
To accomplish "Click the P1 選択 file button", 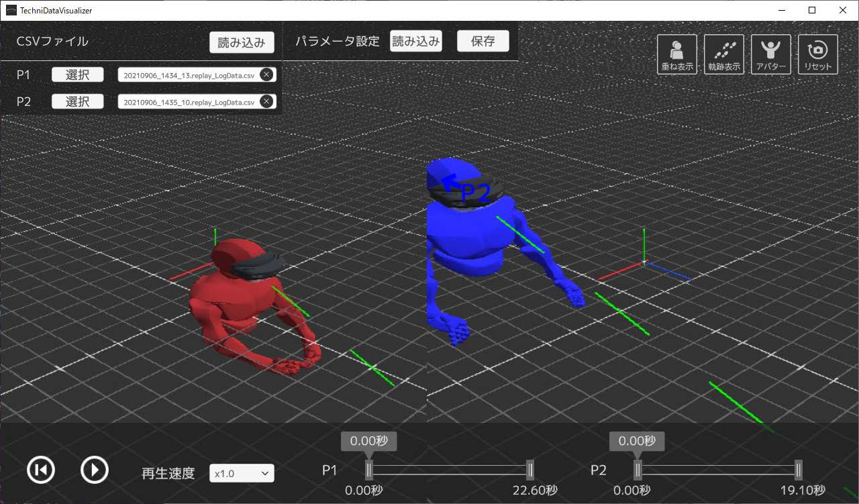I will (x=78, y=74).
